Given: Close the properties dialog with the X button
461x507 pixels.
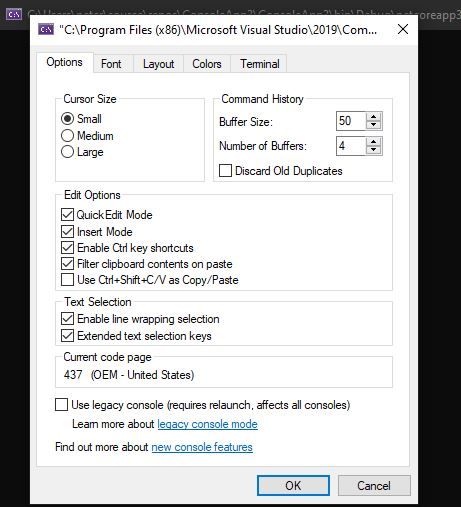Looking at the screenshot, I should pos(403,29).
